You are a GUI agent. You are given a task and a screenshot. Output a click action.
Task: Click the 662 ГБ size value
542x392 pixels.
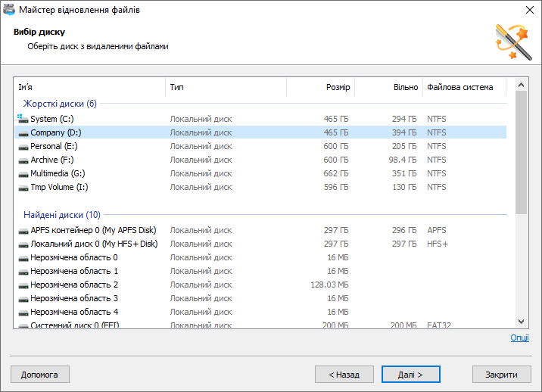pyautogui.click(x=336, y=173)
